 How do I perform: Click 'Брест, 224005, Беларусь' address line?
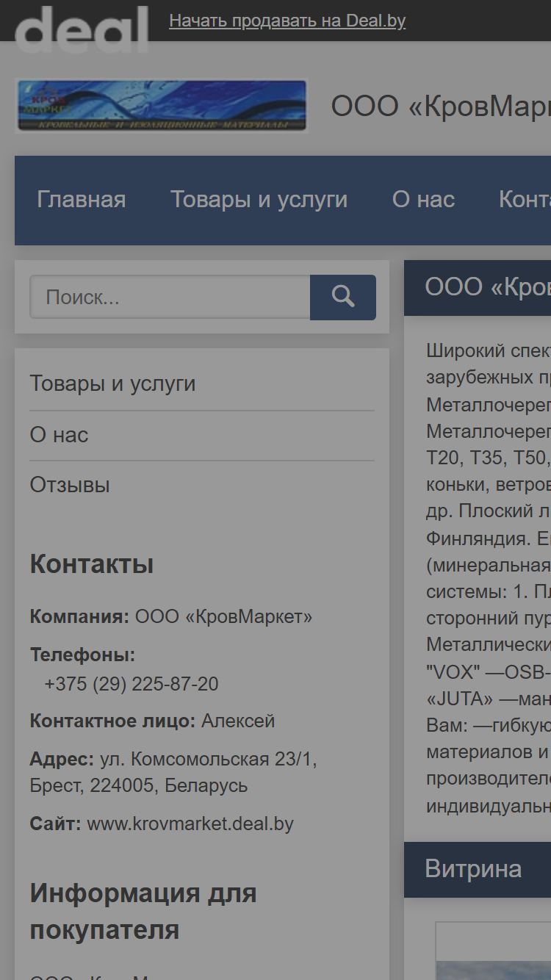pyautogui.click(x=139, y=785)
